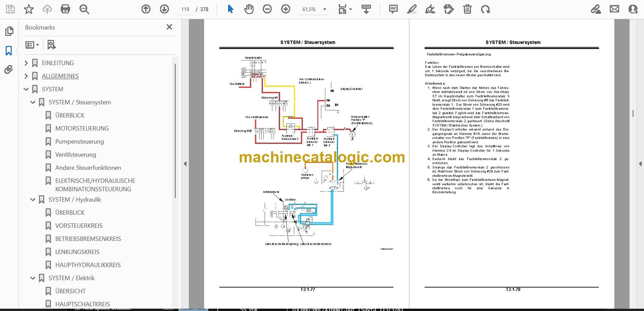
Task: Open the ALLGEMEINES bookmark link
Action: click(60, 76)
